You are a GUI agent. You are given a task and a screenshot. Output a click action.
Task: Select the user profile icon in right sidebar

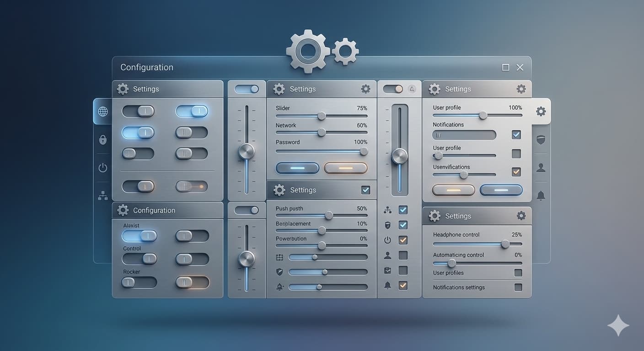pos(541,167)
